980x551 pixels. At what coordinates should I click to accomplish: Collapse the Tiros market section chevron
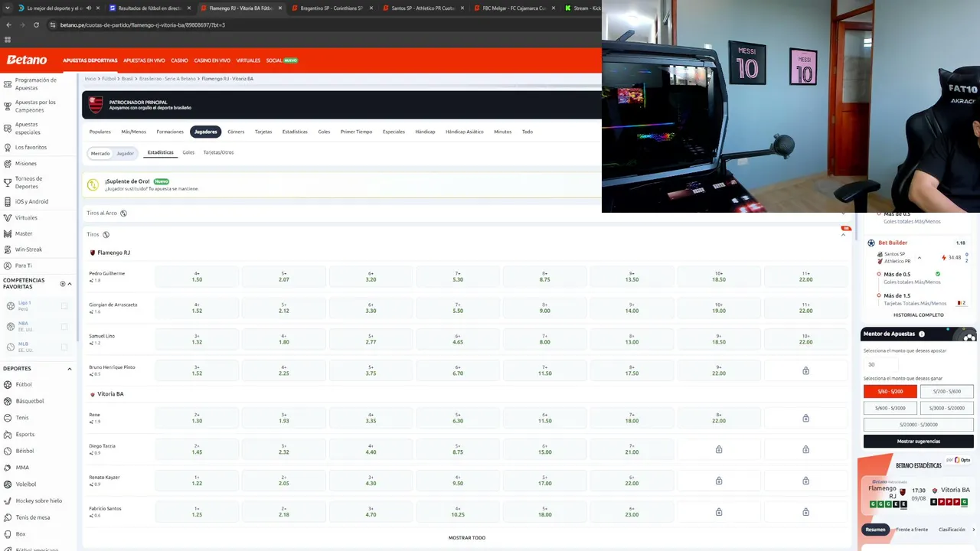pyautogui.click(x=843, y=235)
